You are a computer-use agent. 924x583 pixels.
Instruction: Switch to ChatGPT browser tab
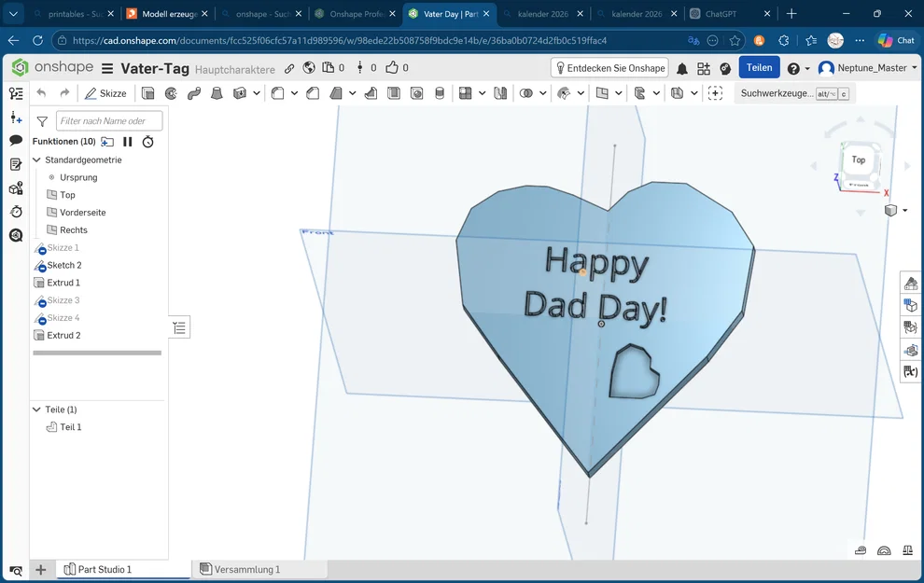[721, 14]
